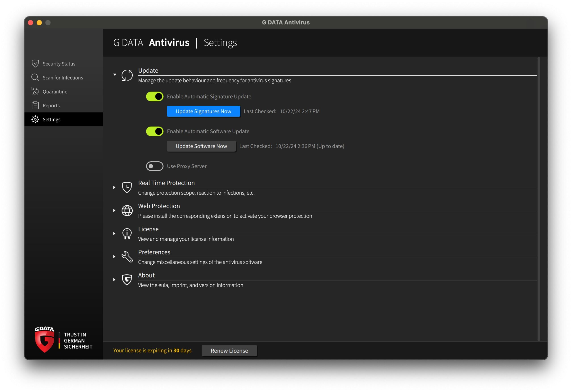572x392 pixels.
Task: Click 'Change protection scope' description text
Action: click(196, 193)
